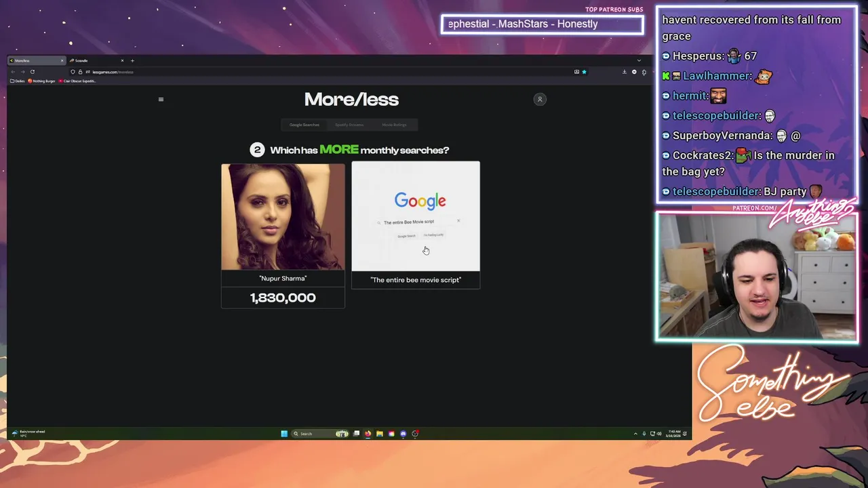Open Discord from the taskbar
The image size is (868, 488).
point(403,434)
